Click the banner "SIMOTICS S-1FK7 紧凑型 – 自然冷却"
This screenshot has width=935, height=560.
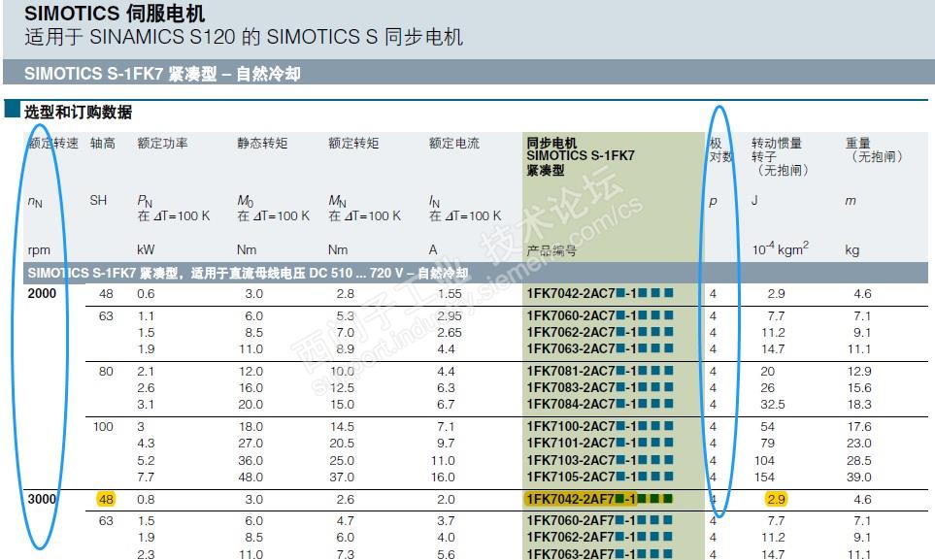pos(162,74)
